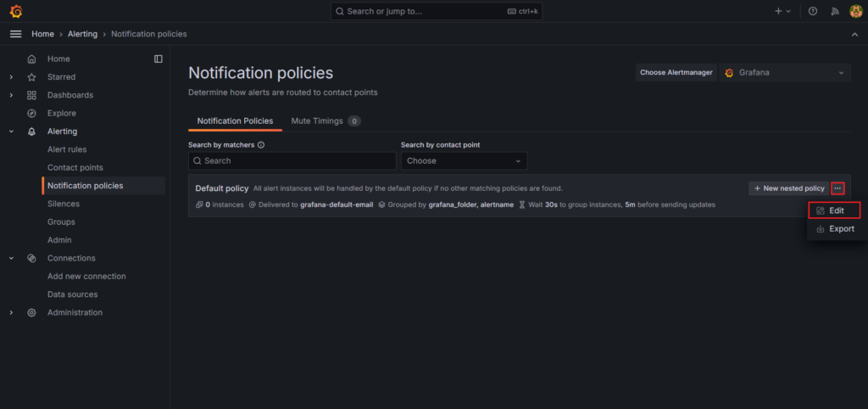Expand the Dashboards section in sidebar
This screenshot has height=409, width=868.
pyautogui.click(x=11, y=95)
